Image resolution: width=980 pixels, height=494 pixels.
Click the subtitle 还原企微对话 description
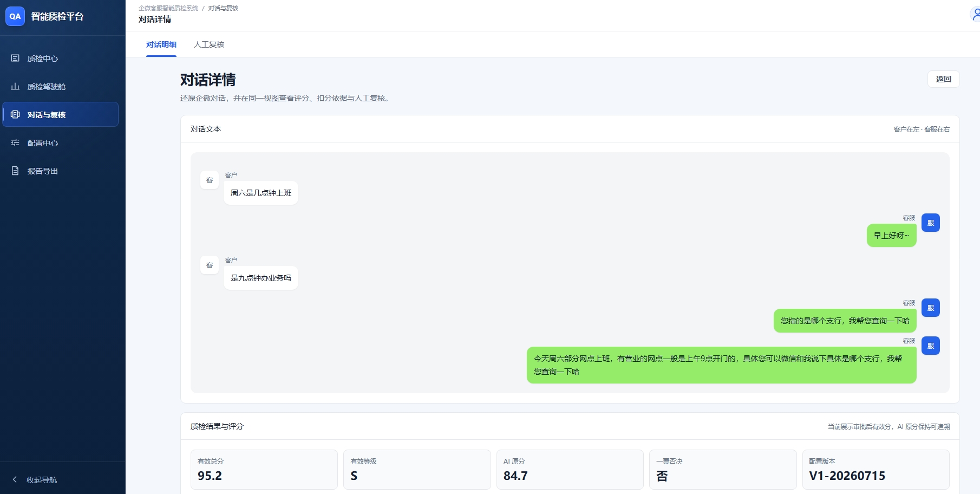286,98
